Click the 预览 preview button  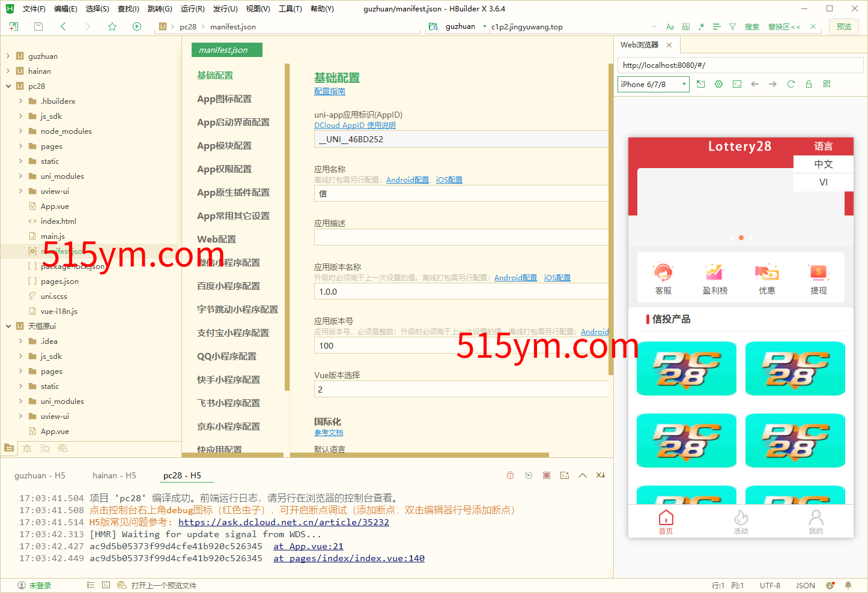(x=843, y=26)
